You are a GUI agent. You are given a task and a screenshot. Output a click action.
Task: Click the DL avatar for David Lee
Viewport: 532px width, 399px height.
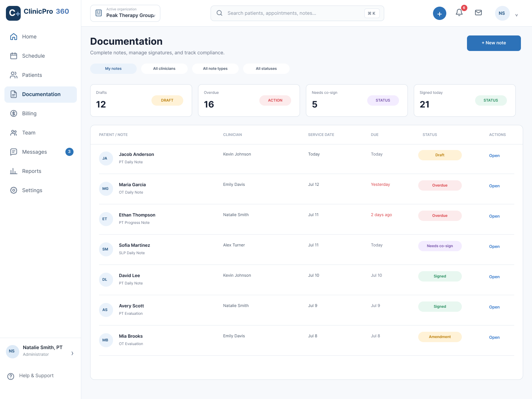coord(106,280)
